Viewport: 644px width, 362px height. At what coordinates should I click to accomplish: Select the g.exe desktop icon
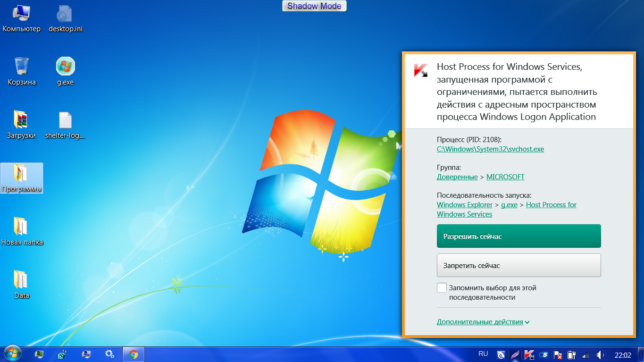(66, 72)
